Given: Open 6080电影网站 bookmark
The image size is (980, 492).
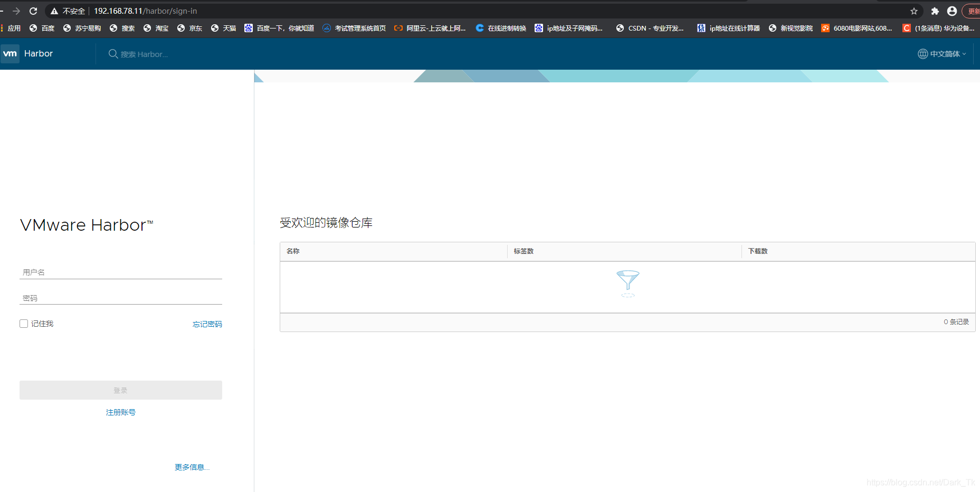Looking at the screenshot, I should [x=857, y=29].
